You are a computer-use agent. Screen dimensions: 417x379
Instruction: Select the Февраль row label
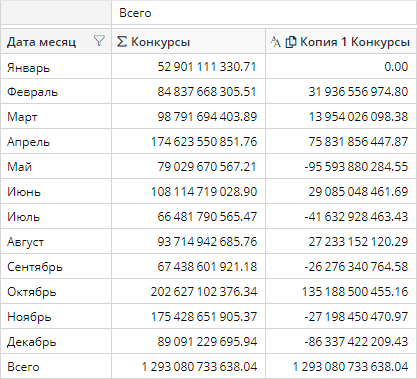32,92
